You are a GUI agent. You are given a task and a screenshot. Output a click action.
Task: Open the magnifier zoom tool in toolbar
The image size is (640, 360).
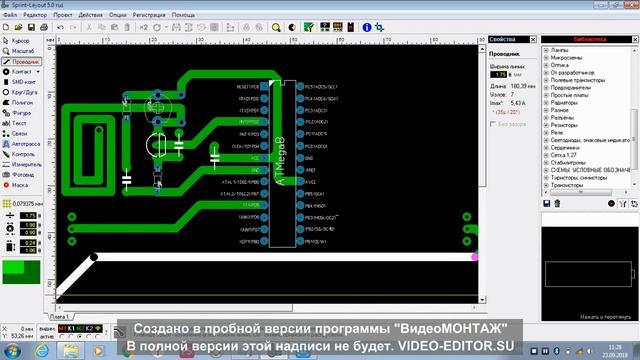(x=276, y=27)
